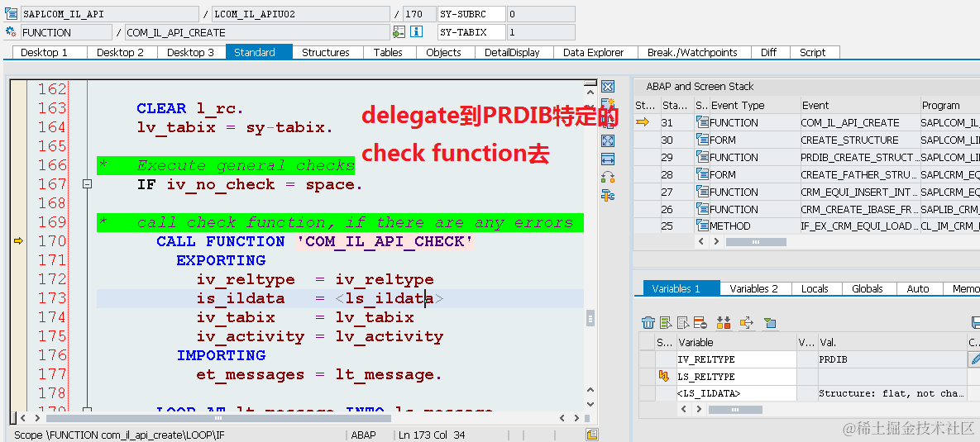Click the navigate-to-source icon after COM_IL_API_CREATE
980x442 pixels.
point(399,32)
